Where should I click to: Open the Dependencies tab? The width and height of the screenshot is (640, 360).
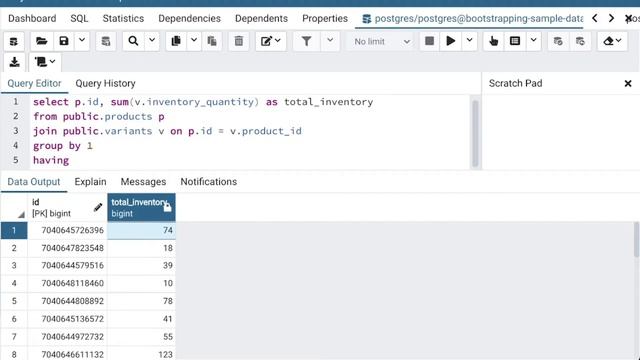pos(189,18)
